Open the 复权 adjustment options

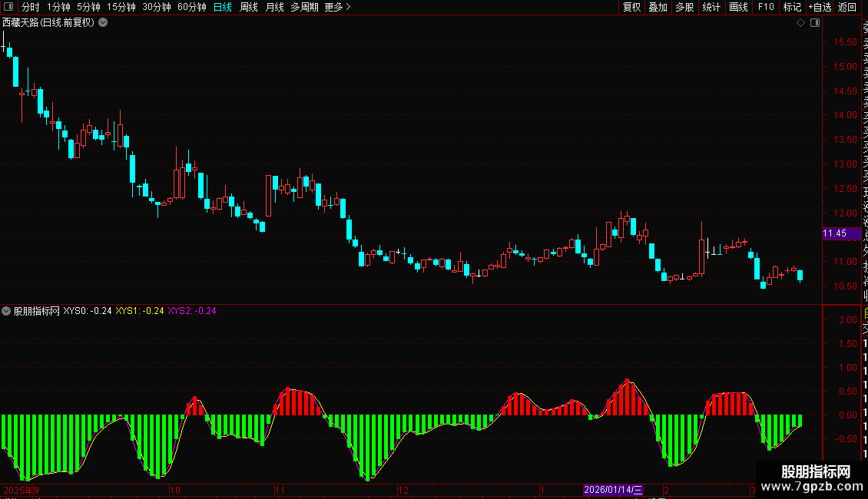(x=631, y=7)
